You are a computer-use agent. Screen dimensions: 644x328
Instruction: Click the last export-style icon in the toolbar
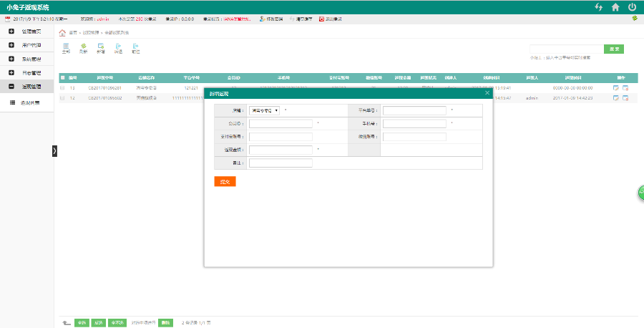click(135, 48)
